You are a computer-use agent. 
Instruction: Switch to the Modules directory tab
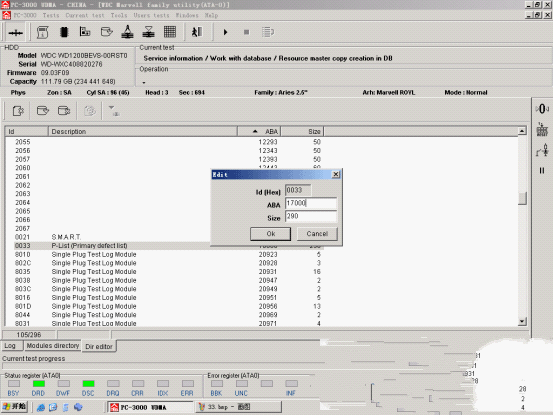click(x=53, y=346)
